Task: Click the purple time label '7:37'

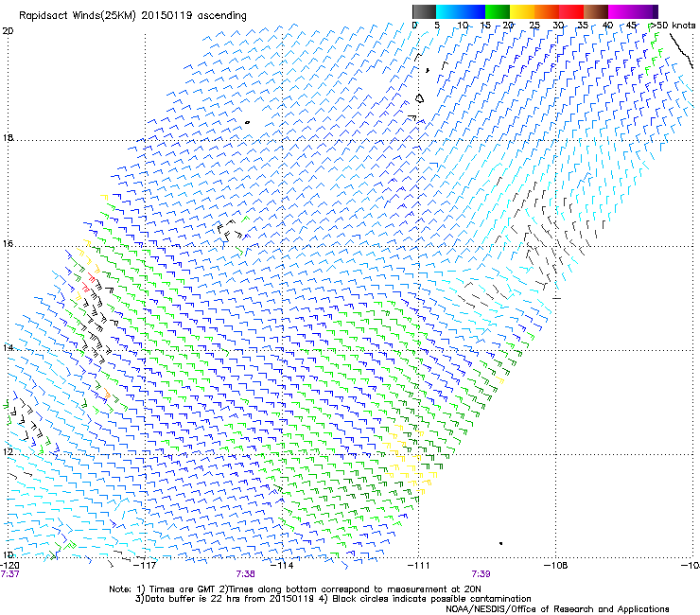Action: coord(9,574)
